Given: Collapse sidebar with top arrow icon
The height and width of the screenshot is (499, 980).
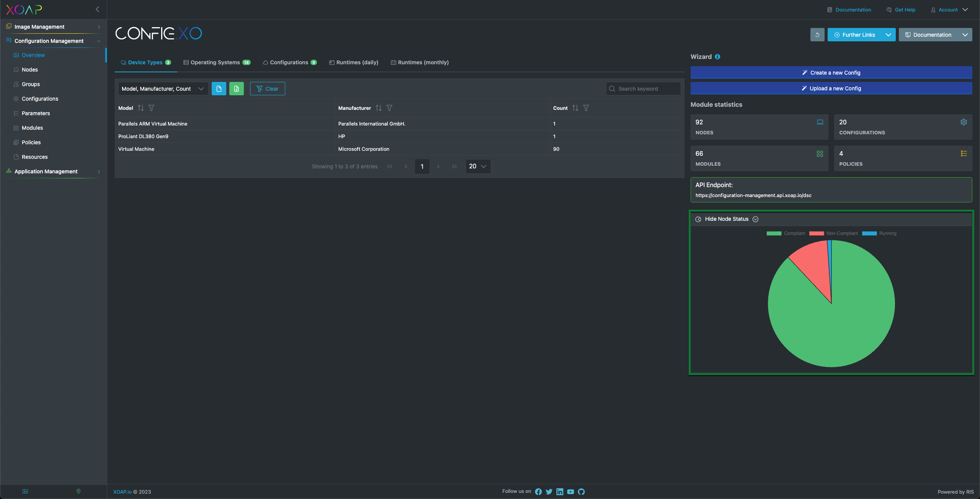Looking at the screenshot, I should tap(97, 9).
